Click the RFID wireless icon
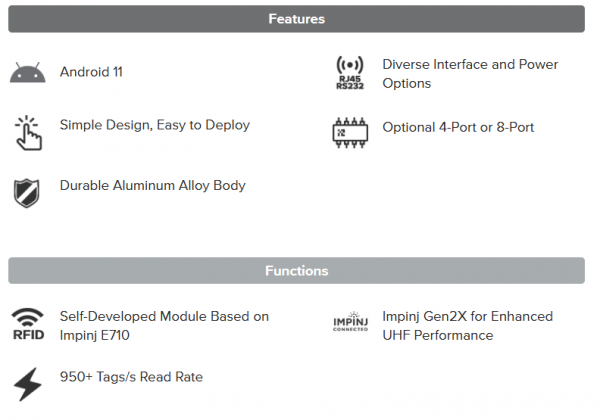This screenshot has width=600, height=420. [28, 324]
